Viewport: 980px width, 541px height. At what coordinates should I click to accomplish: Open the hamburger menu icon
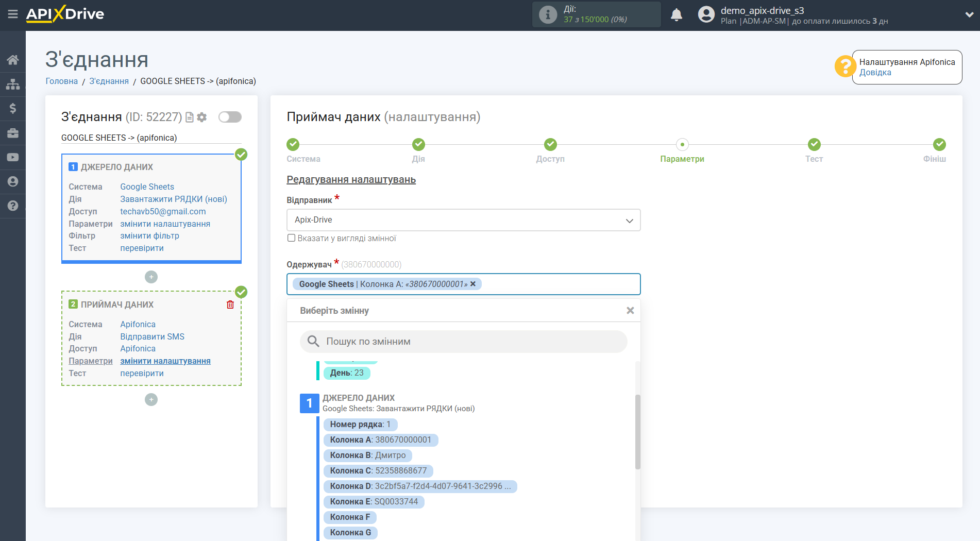[12, 14]
